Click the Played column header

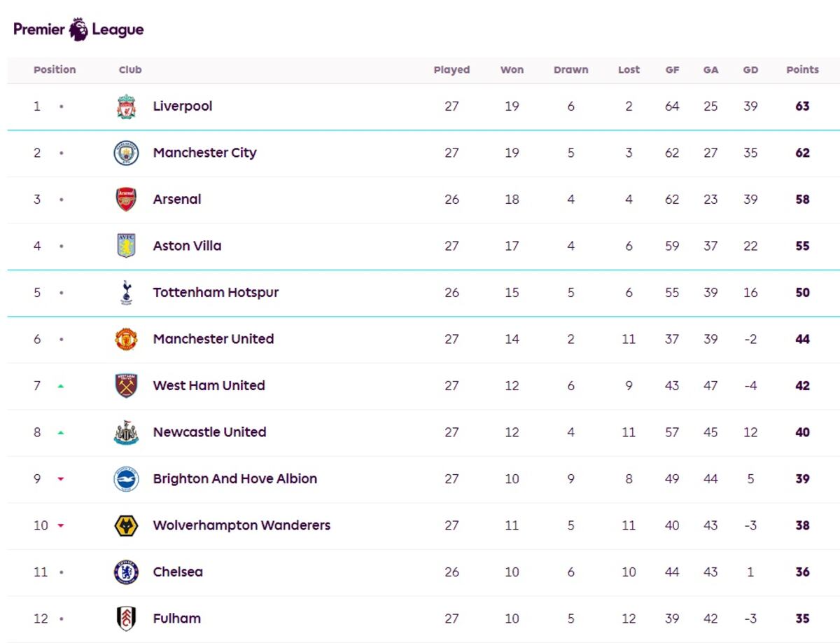coord(451,70)
